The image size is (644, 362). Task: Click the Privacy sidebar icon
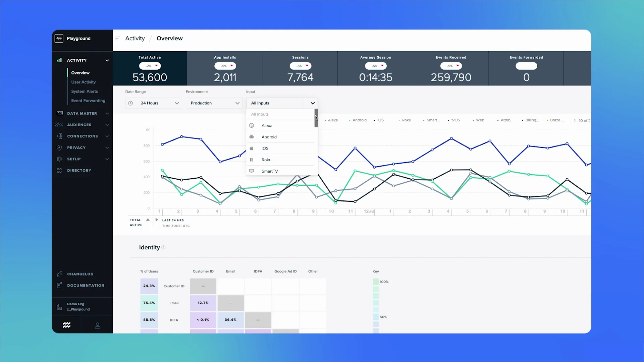tap(59, 147)
